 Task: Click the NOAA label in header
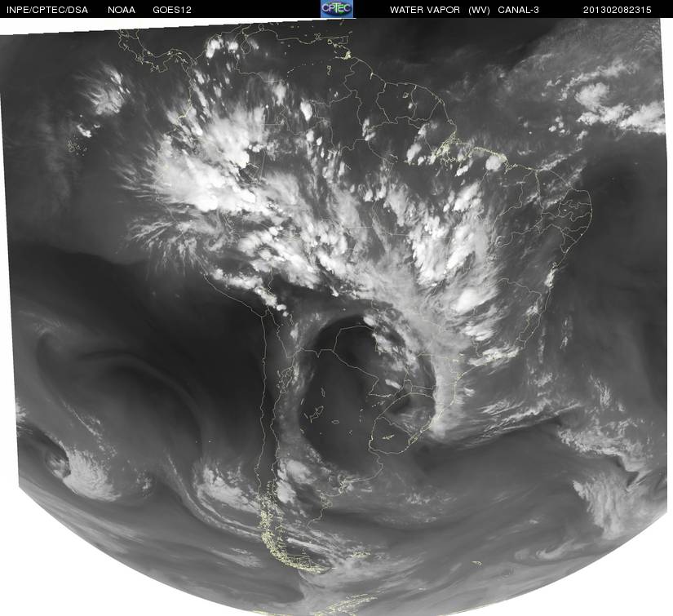122,10
